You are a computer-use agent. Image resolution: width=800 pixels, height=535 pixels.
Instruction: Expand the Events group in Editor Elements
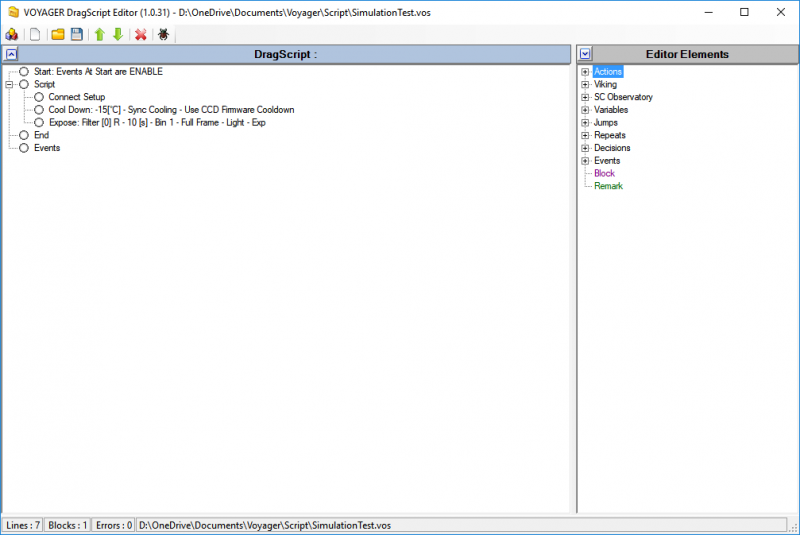click(x=585, y=161)
